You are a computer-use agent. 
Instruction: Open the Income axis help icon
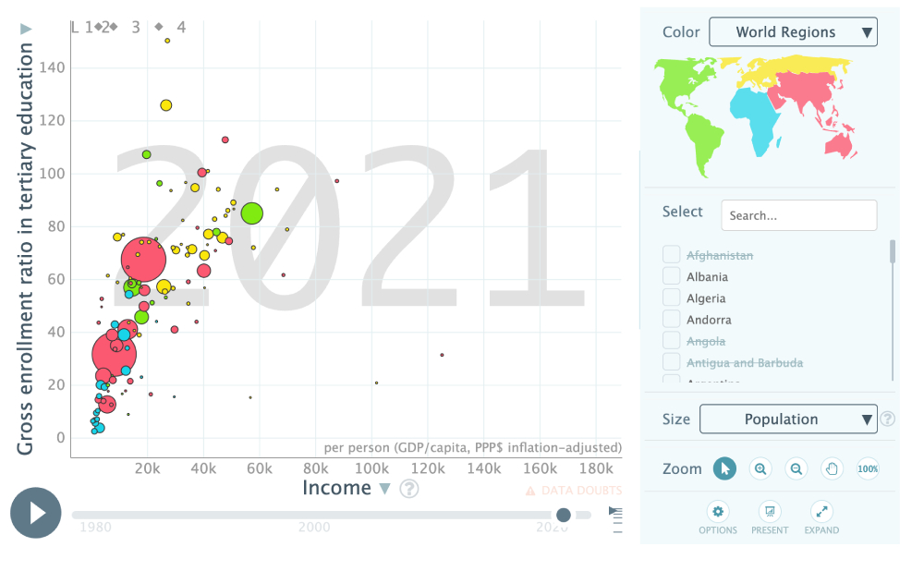(x=409, y=489)
